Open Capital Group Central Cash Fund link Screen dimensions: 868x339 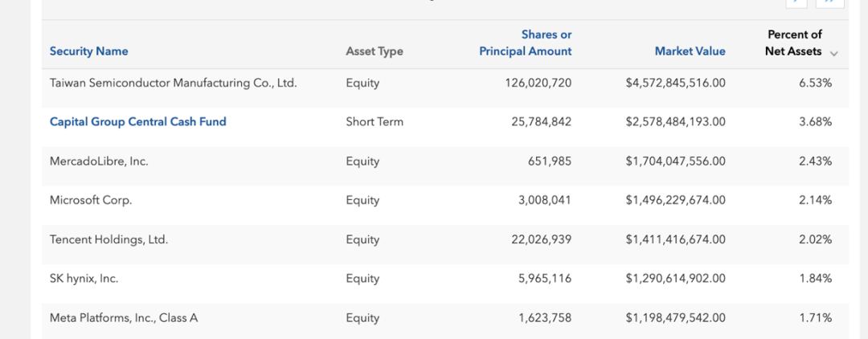point(138,122)
